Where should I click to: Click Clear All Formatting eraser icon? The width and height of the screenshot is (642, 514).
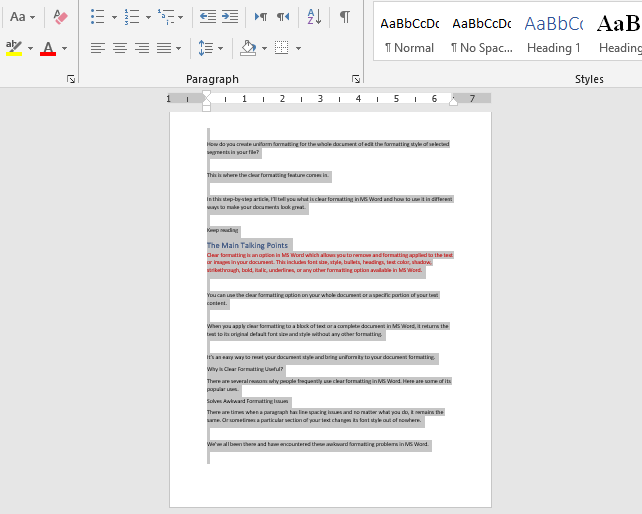[x=61, y=17]
